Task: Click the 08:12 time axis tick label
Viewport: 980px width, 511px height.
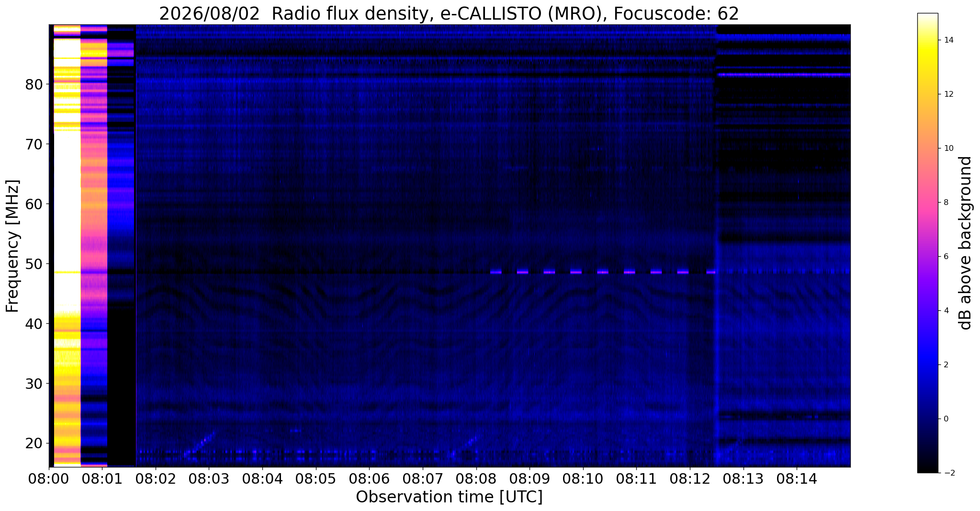Action: [x=690, y=478]
